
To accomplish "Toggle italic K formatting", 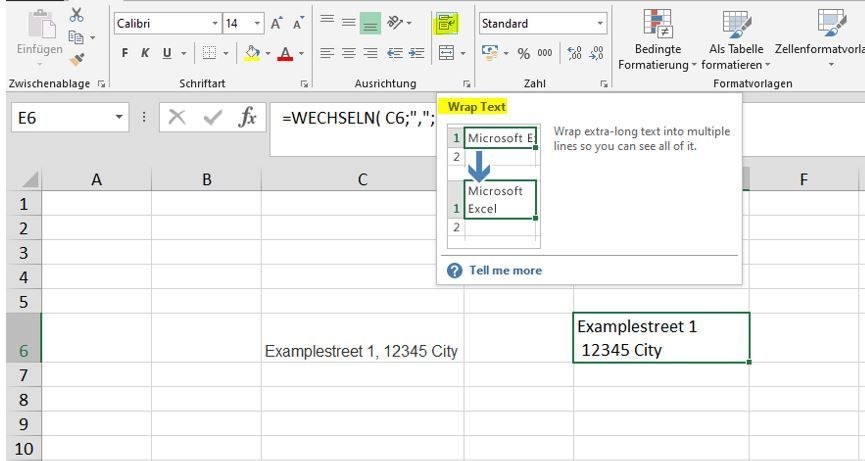I will tap(145, 53).
